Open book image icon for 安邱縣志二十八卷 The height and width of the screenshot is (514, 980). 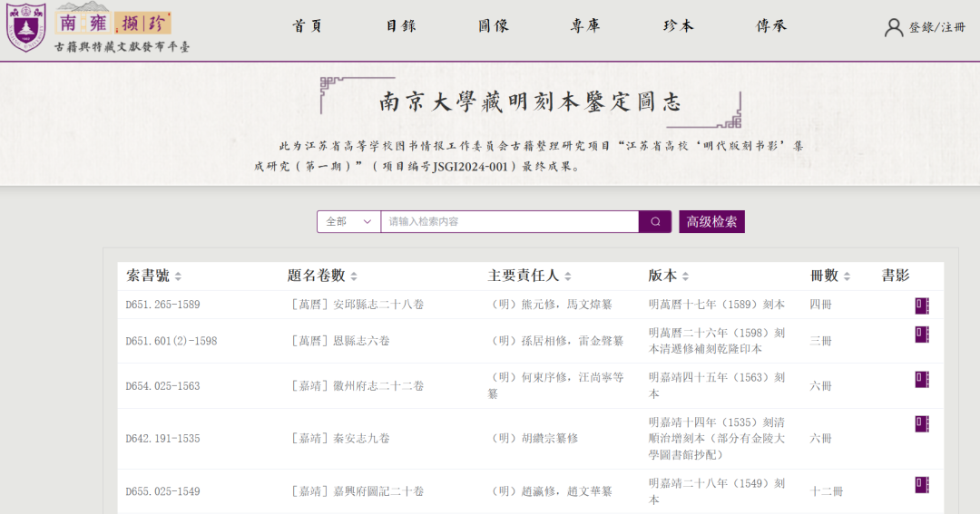click(x=922, y=305)
